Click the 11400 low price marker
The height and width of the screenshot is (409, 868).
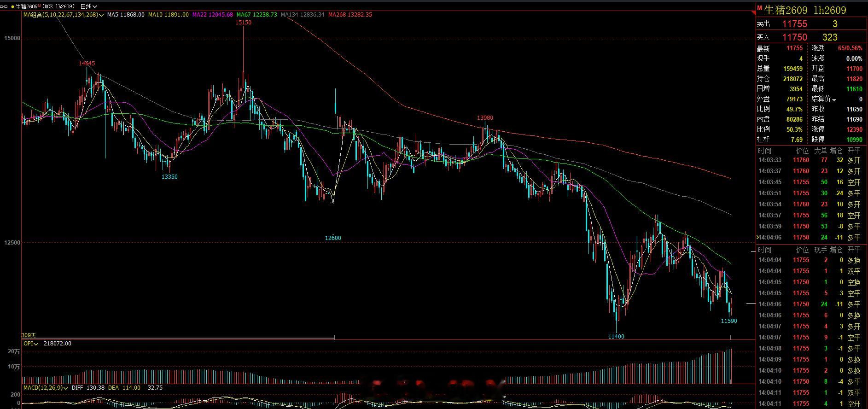pyautogui.click(x=616, y=337)
